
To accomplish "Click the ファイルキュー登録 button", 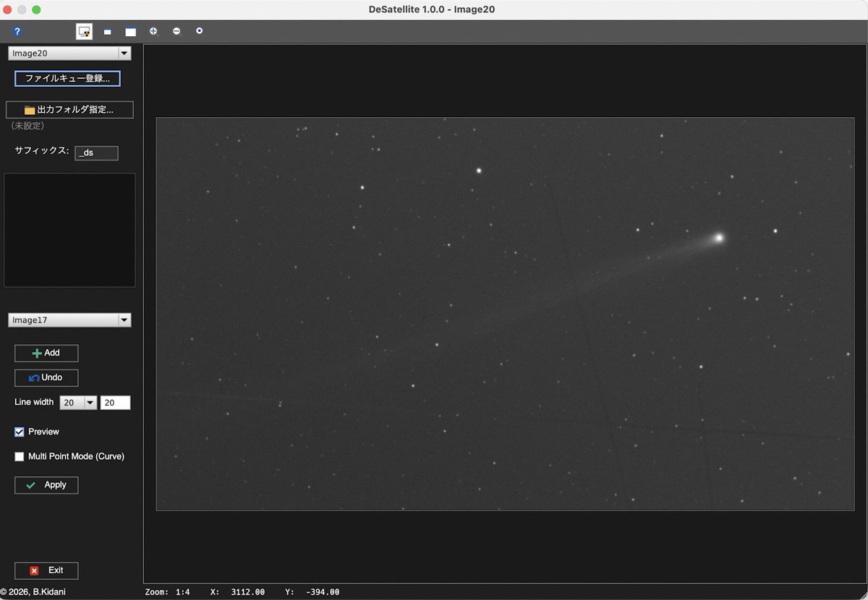I will click(x=67, y=78).
